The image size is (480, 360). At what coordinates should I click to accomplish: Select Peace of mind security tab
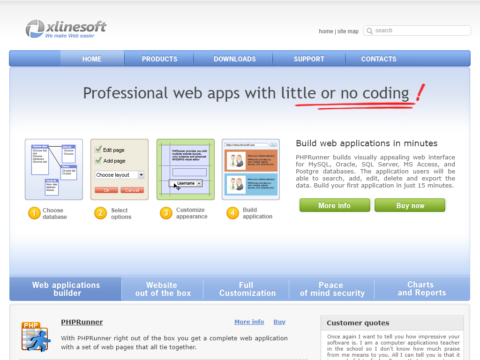tap(332, 289)
